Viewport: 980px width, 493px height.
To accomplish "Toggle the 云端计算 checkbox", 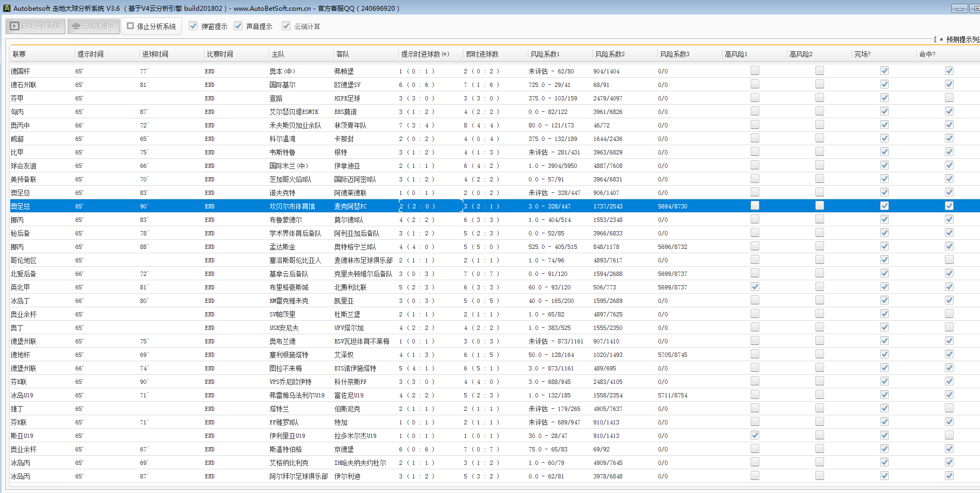I will [286, 26].
